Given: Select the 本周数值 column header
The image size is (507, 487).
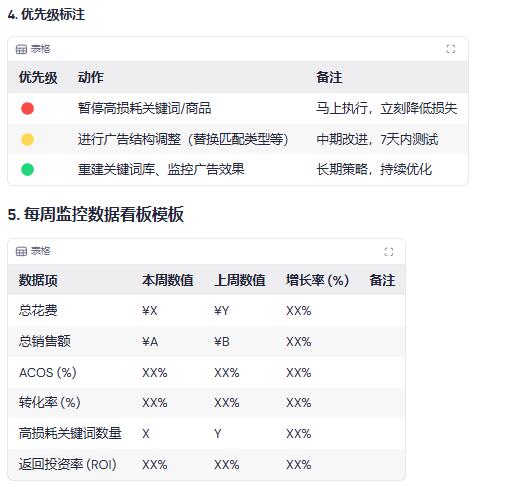Looking at the screenshot, I should [x=168, y=280].
